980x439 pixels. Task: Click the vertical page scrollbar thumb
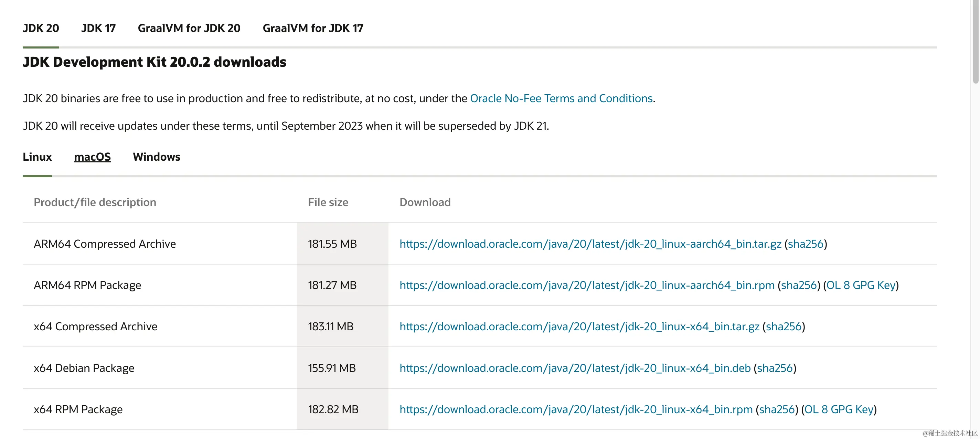(x=976, y=42)
